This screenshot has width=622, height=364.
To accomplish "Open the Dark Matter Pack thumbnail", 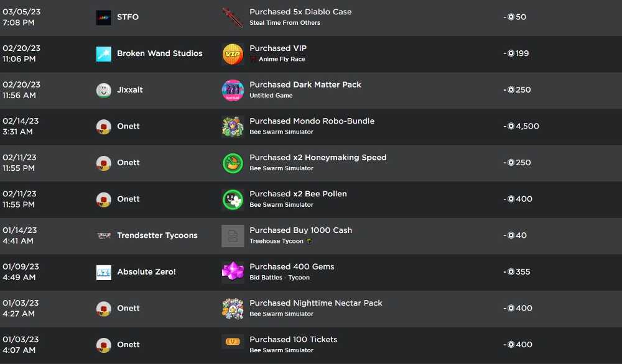I will coord(233,90).
